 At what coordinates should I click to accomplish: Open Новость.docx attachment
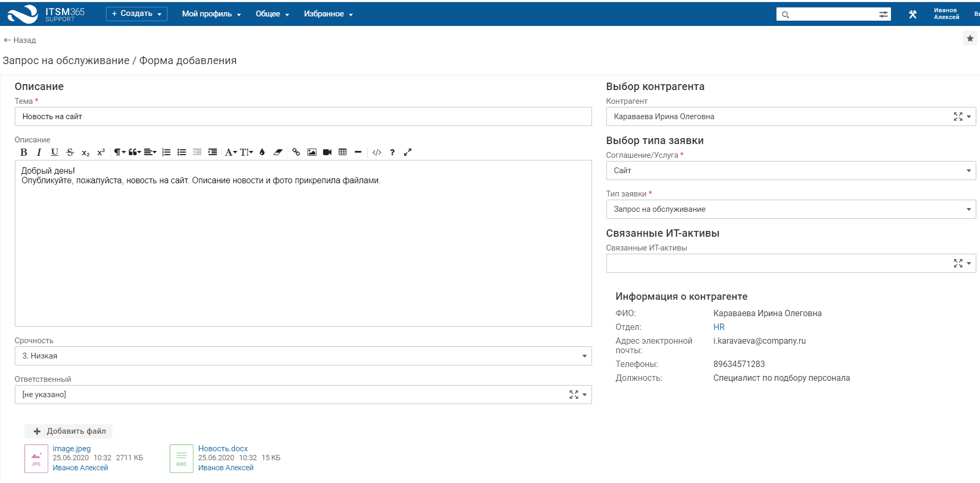pos(223,449)
